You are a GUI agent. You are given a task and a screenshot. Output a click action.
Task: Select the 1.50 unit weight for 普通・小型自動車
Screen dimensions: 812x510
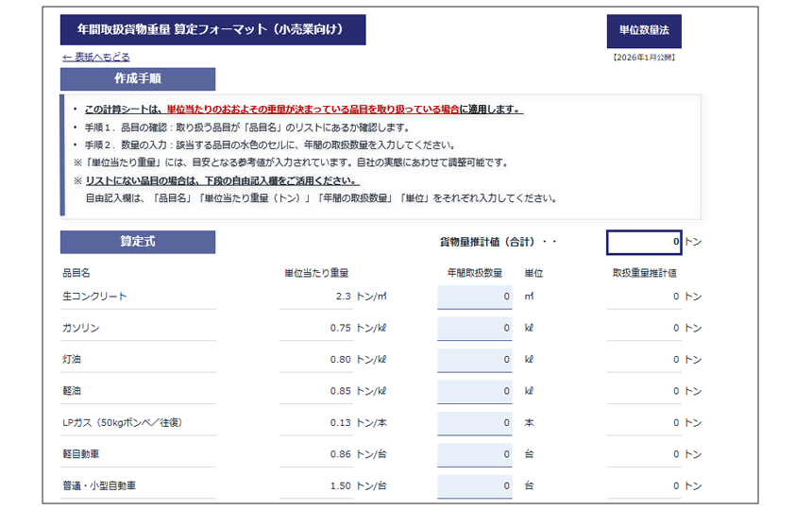[x=340, y=486]
